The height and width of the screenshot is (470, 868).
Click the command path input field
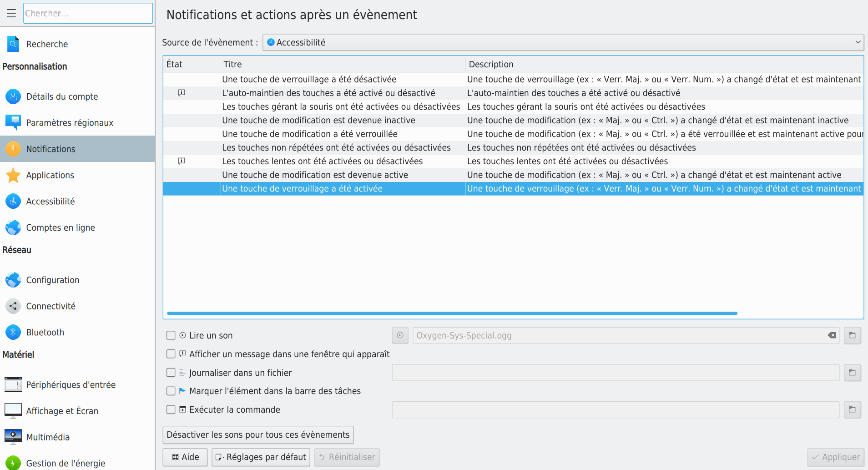pyautogui.click(x=616, y=409)
